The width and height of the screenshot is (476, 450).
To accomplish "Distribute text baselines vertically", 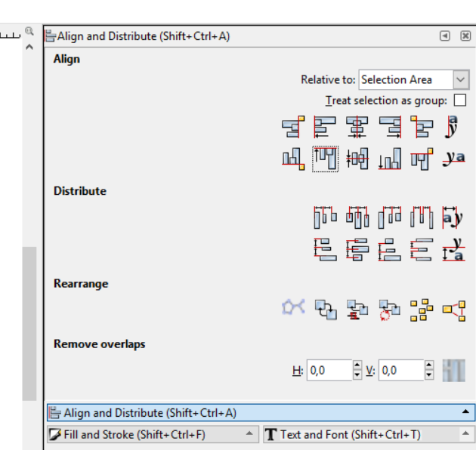I will [x=454, y=249].
